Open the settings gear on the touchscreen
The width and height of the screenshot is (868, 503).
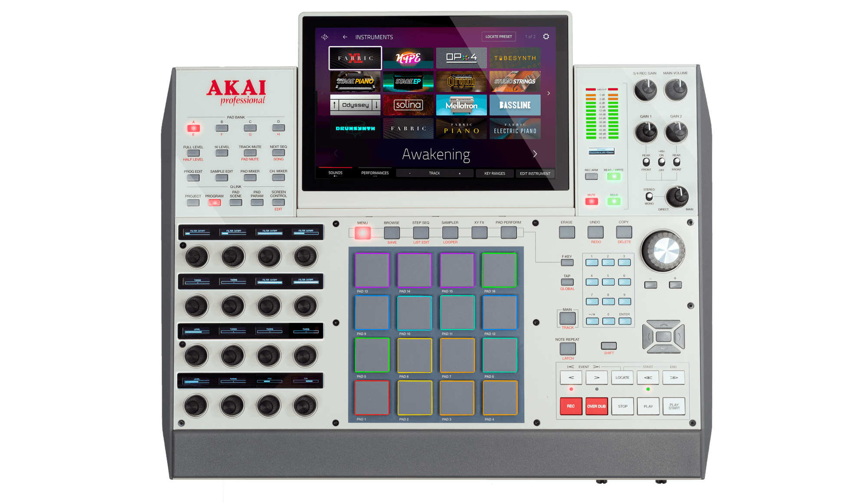coord(546,37)
